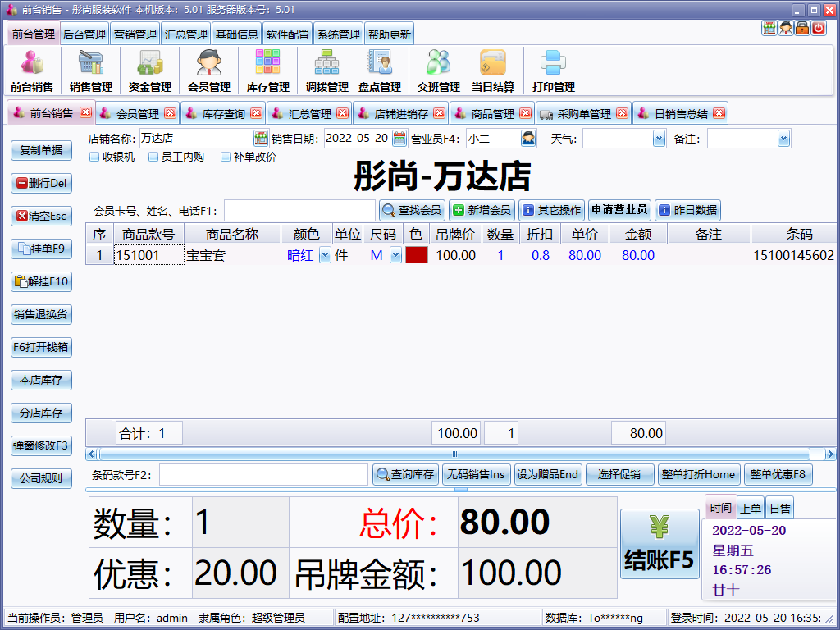
Task: Click the lock icon in top-right corner
Action: 802,28
